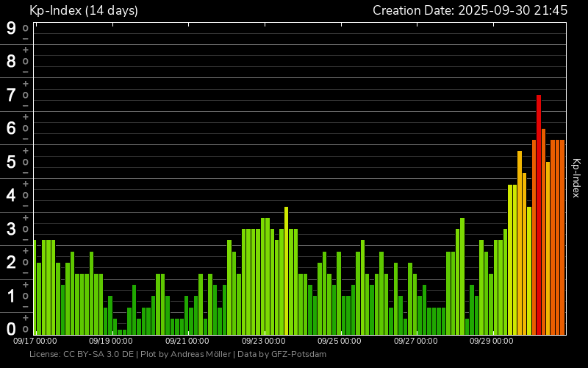Select the 09/19 00:00 x-axis label
The image size is (588, 368).
(x=110, y=341)
